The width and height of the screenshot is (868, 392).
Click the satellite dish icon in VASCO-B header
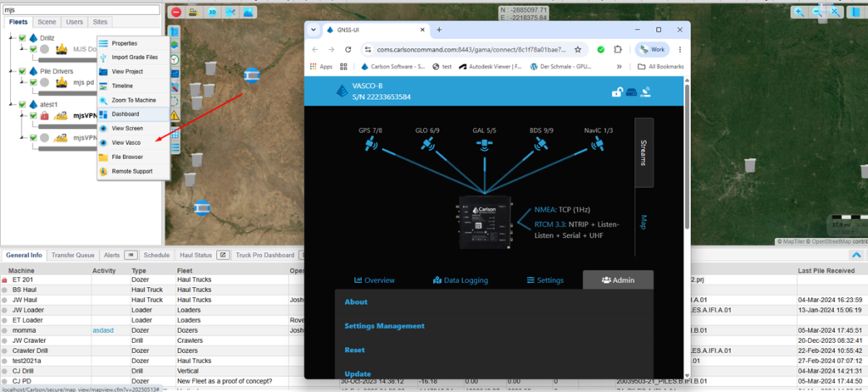click(645, 92)
